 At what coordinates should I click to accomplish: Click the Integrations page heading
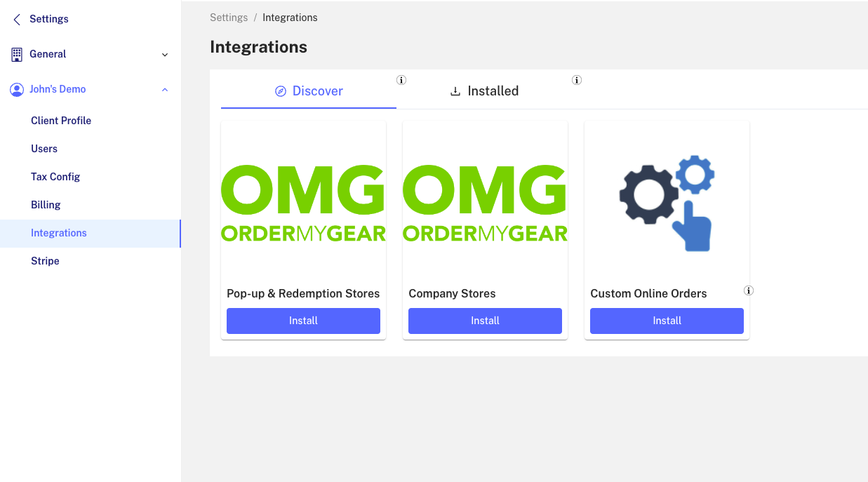coord(258,47)
